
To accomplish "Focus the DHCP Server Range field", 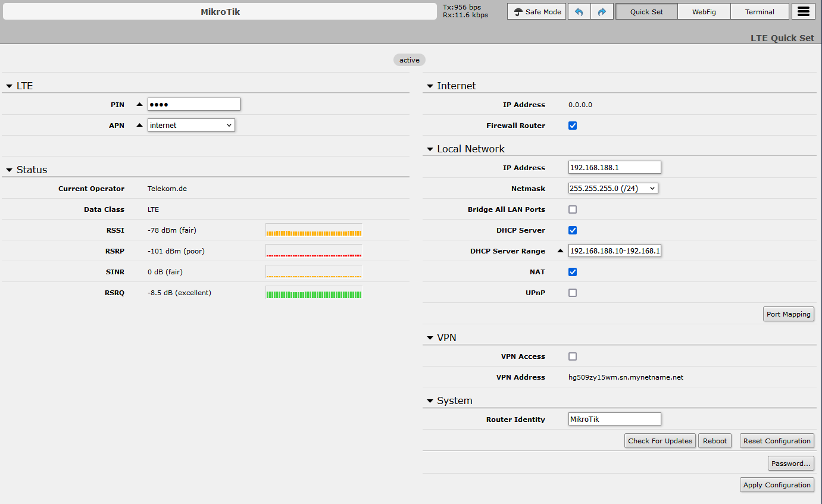I will (x=615, y=251).
